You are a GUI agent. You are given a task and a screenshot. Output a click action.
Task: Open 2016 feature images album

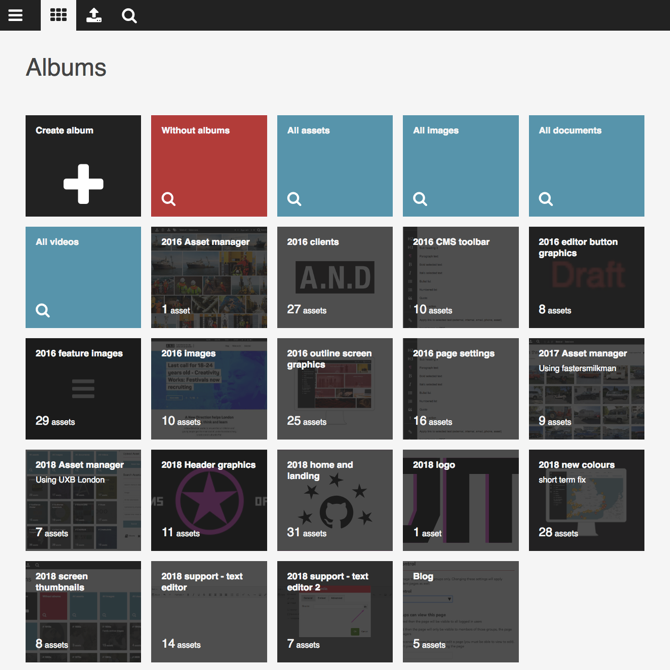pos(83,388)
